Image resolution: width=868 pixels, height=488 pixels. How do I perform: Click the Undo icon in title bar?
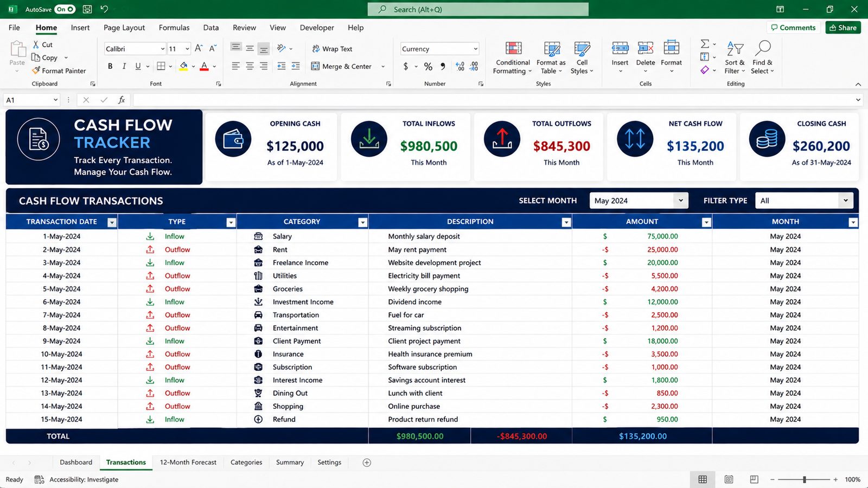click(104, 9)
